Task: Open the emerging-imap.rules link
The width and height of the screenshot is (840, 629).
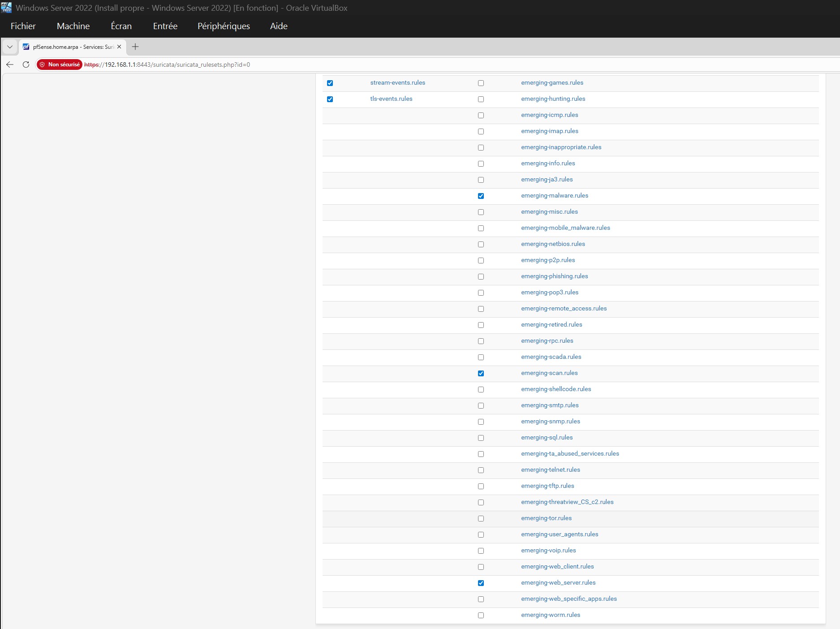Action: point(550,131)
